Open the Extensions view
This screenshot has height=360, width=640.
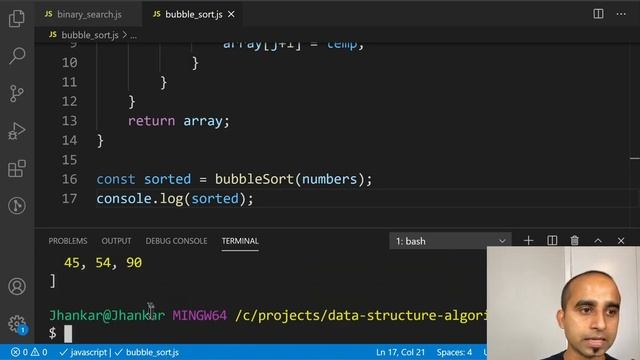pyautogui.click(x=17, y=168)
